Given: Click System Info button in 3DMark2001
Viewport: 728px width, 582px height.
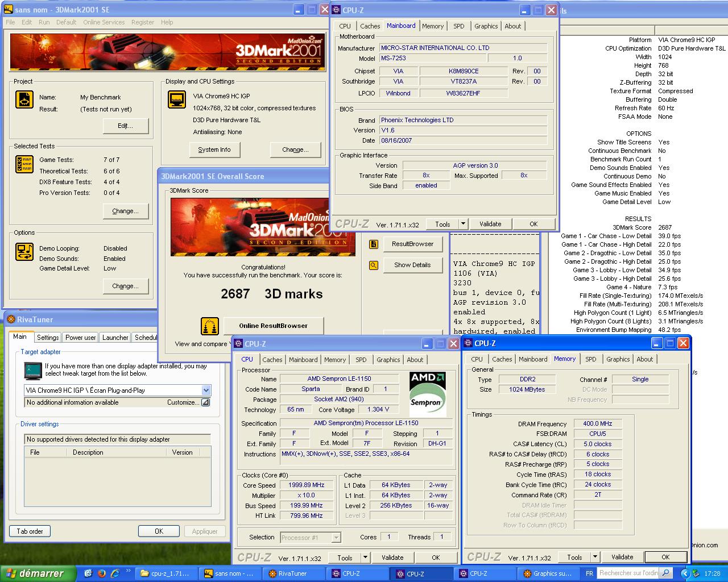Looking at the screenshot, I should [214, 149].
